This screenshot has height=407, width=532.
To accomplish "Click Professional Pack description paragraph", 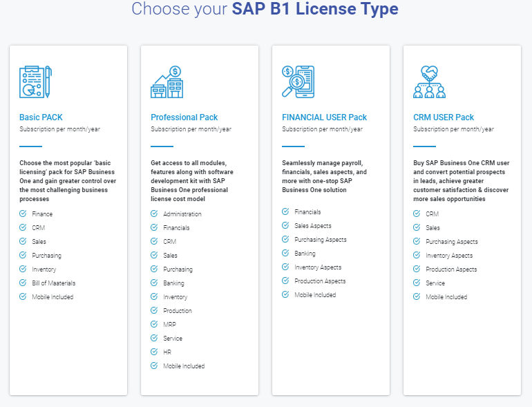I will tap(192, 181).
